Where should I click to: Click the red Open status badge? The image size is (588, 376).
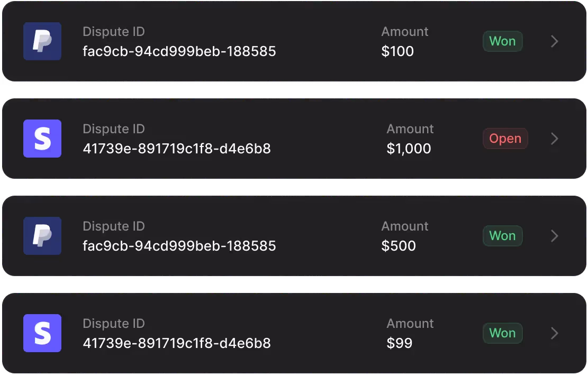505,139
